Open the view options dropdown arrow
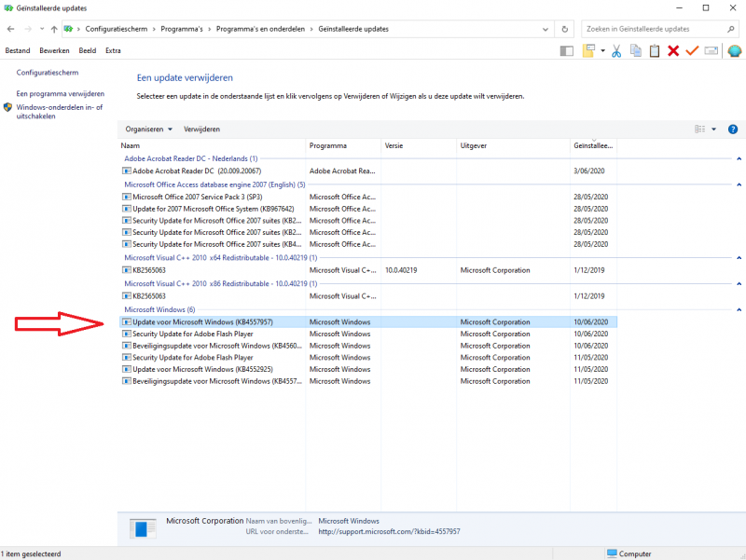746x560 pixels. [x=714, y=129]
